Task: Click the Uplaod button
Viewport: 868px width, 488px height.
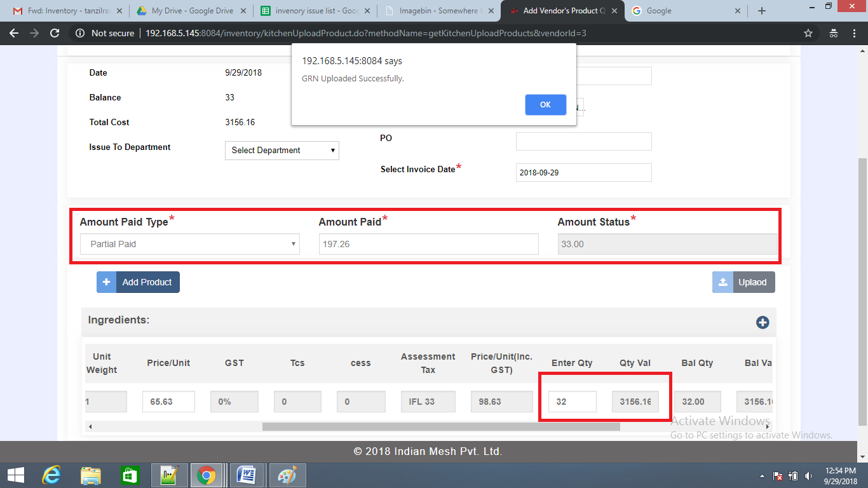Action: pyautogui.click(x=743, y=282)
